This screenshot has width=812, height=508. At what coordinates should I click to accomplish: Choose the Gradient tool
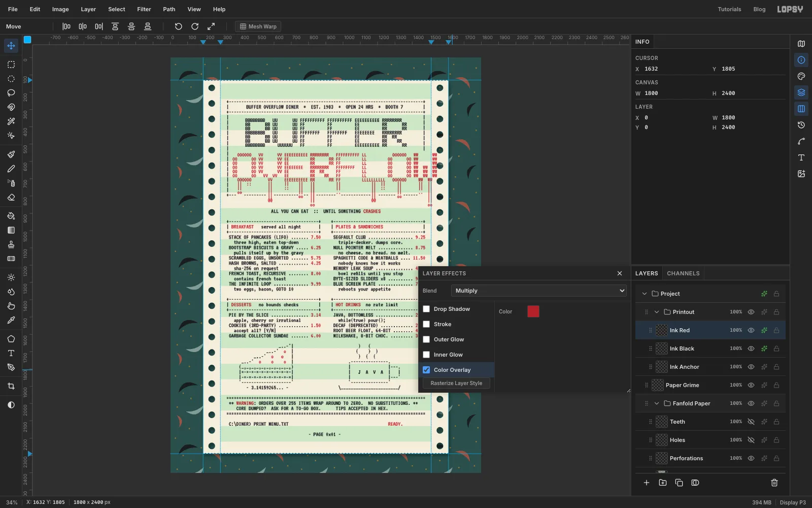11,230
